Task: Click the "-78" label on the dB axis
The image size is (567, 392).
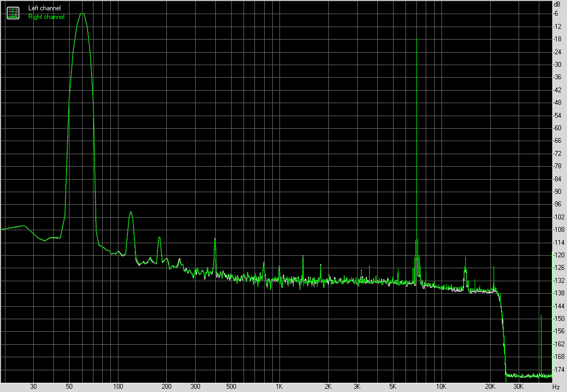Action: 557,166
